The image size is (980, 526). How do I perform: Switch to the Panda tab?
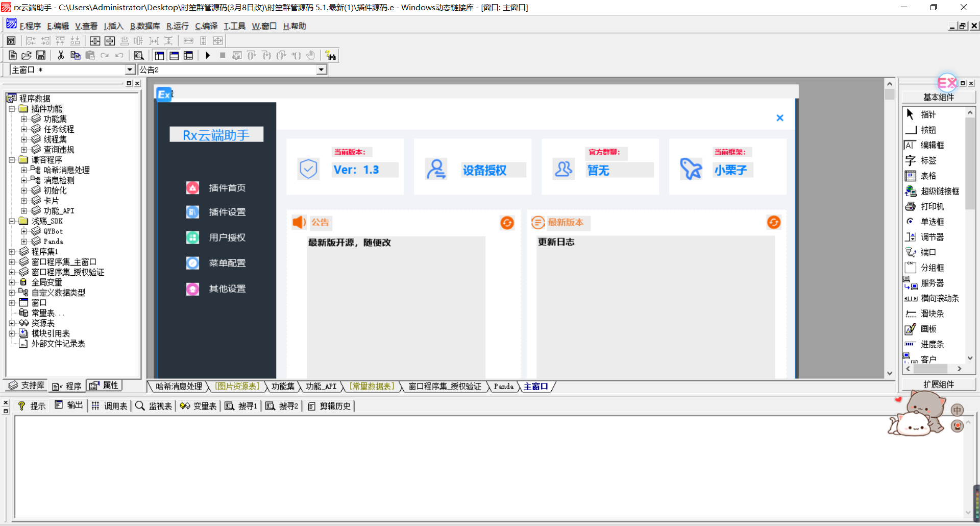point(503,387)
